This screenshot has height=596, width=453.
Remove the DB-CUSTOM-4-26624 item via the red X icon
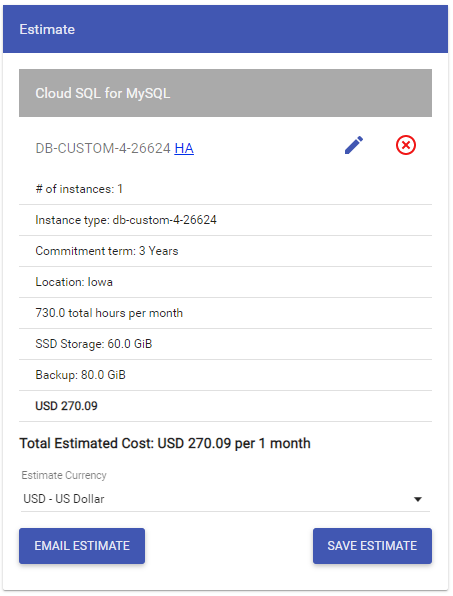[x=405, y=145]
